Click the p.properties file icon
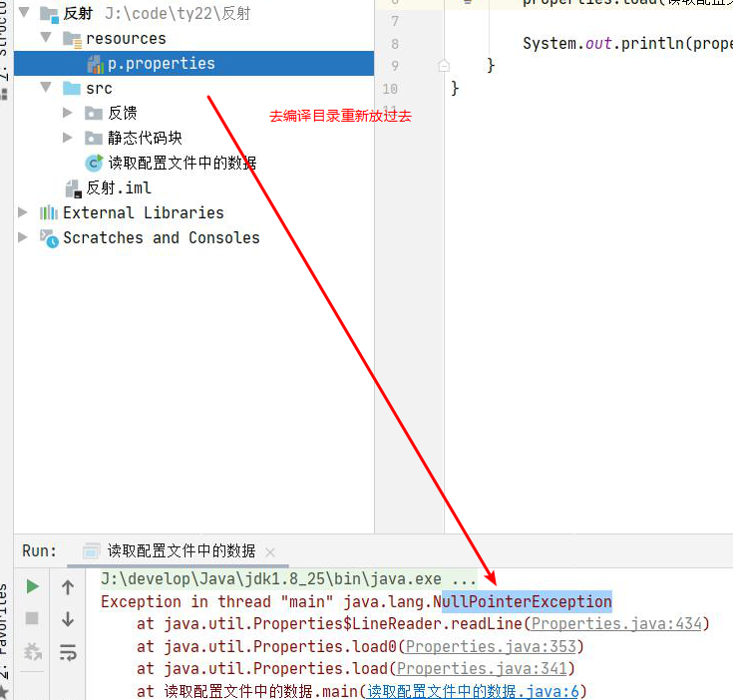Viewport: 733px width, 700px height. coord(96,64)
